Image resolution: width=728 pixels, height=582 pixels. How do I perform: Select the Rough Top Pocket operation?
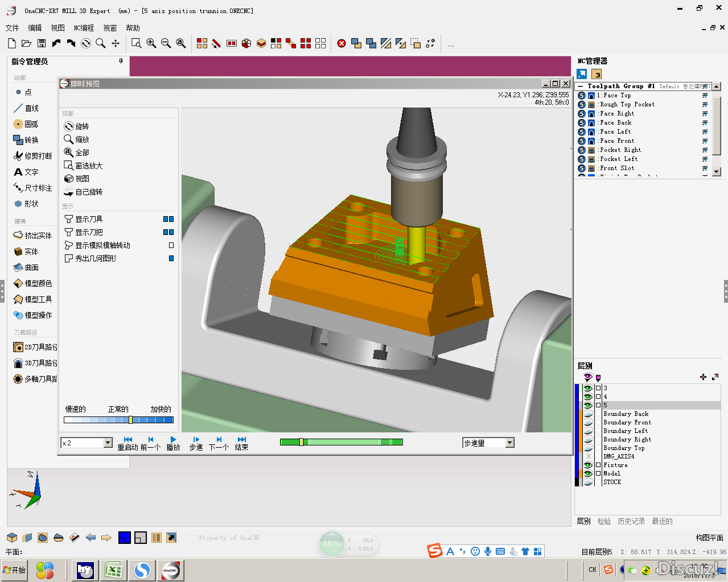click(627, 105)
